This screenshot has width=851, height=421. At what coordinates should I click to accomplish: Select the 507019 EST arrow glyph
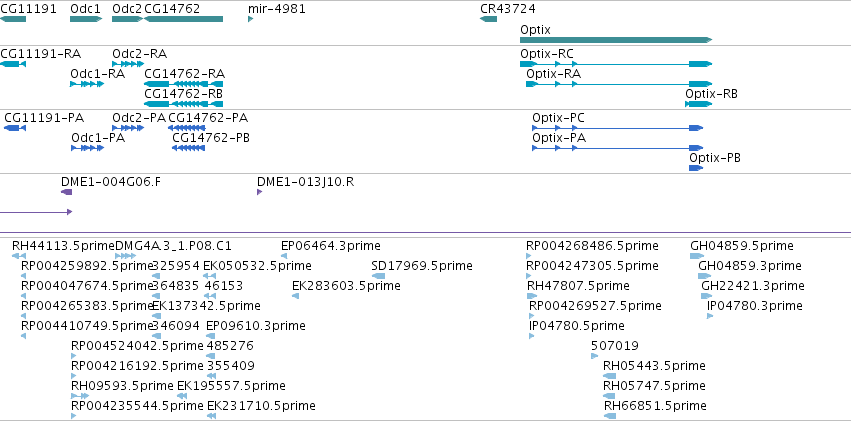595,356
